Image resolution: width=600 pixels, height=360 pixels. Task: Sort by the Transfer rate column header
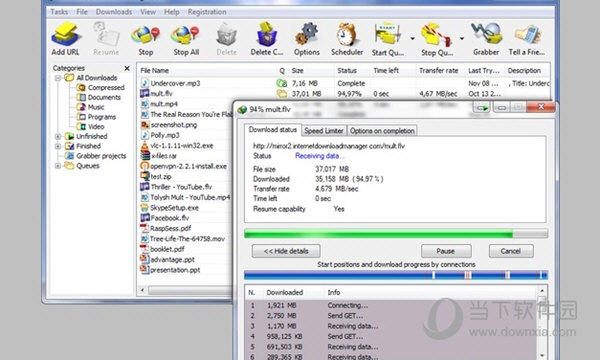click(x=439, y=71)
